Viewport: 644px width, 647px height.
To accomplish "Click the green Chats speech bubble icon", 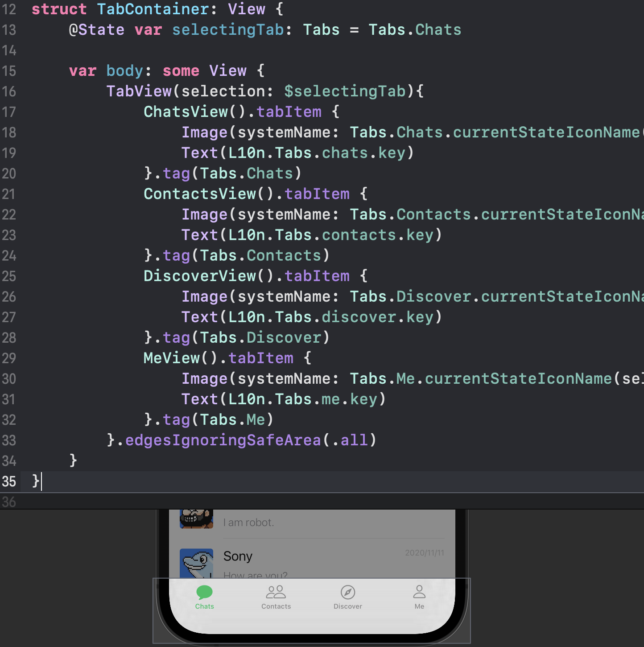I will [204, 592].
